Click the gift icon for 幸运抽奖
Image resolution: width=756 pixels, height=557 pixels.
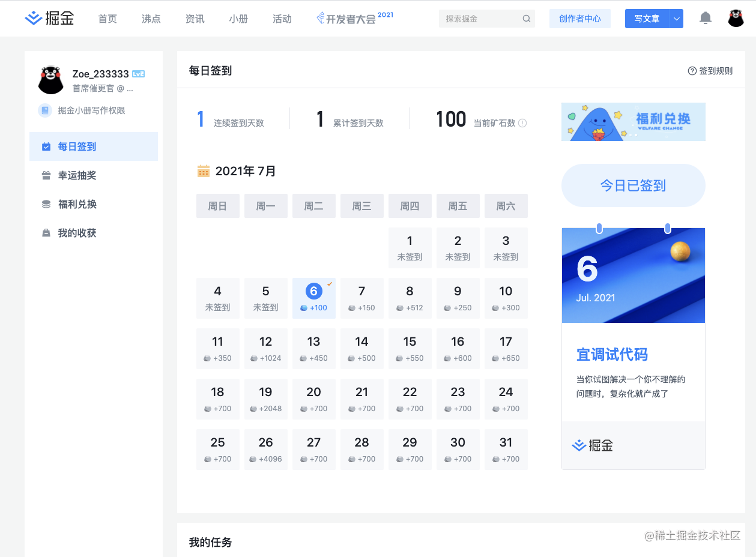[x=46, y=175]
